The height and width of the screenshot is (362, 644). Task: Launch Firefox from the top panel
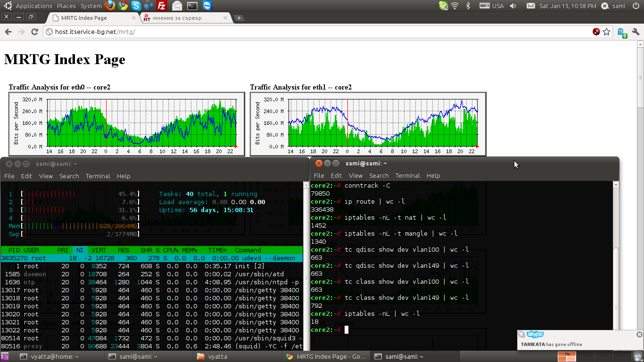pyautogui.click(x=109, y=6)
